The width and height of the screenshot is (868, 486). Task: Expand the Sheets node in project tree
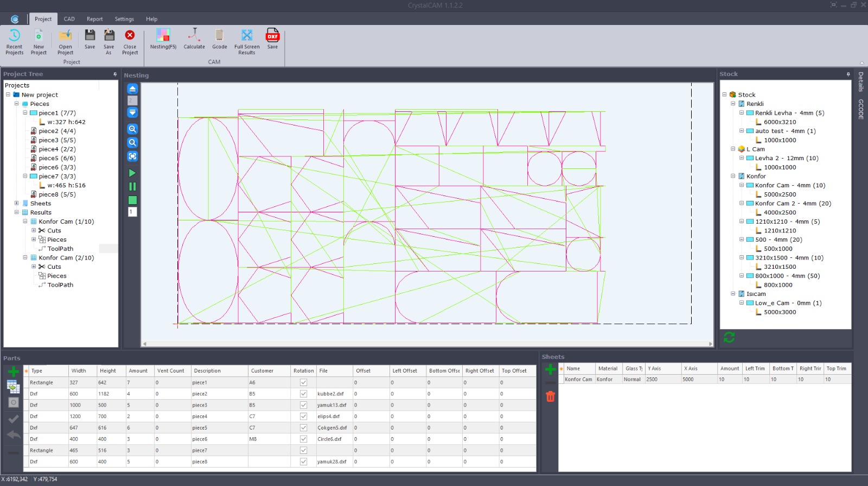pyautogui.click(x=16, y=204)
